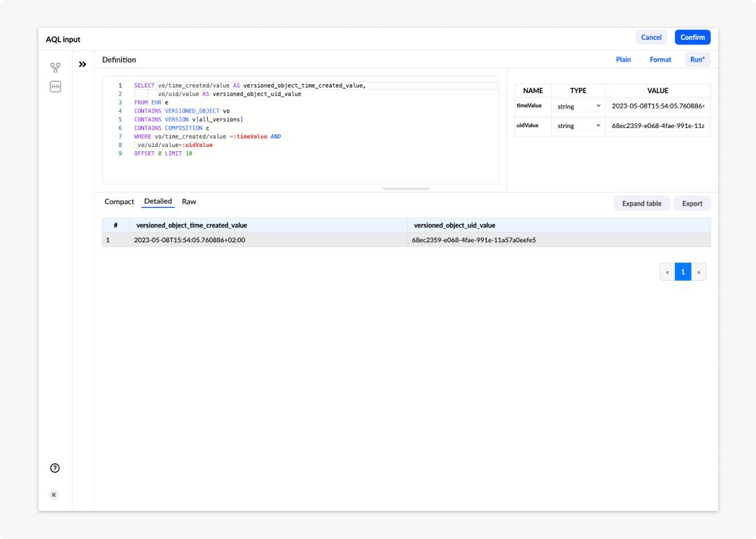Go to previous results page
Image resolution: width=756 pixels, height=539 pixels.
point(667,272)
